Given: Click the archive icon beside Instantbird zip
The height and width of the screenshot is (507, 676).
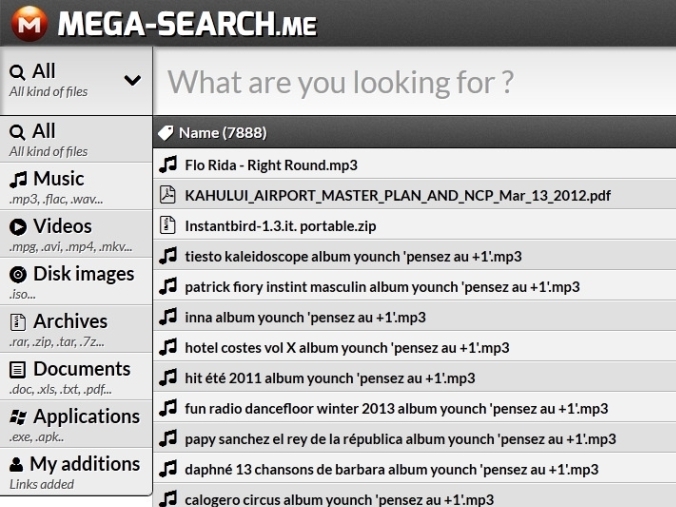Looking at the screenshot, I should pos(168,225).
